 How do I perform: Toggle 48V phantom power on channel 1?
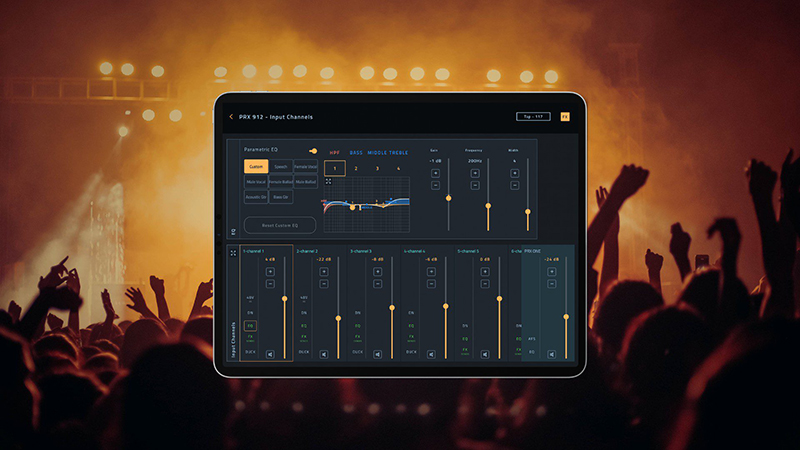pyautogui.click(x=250, y=298)
